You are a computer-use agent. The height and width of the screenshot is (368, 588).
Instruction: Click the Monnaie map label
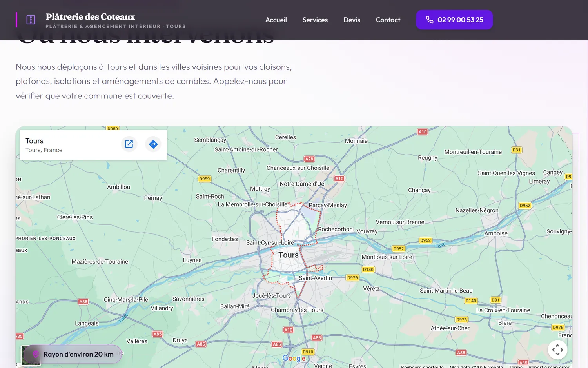(356, 141)
